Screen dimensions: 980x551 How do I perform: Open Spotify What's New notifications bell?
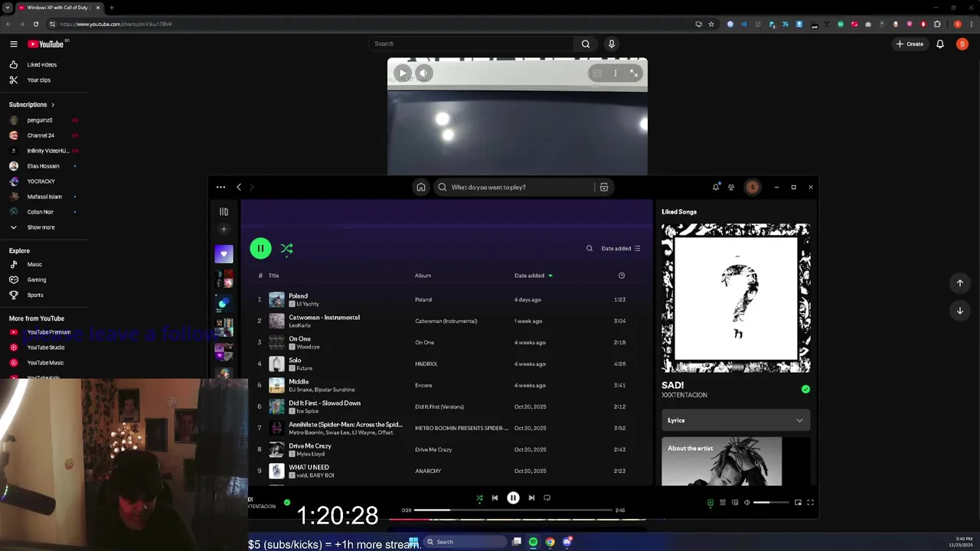716,187
